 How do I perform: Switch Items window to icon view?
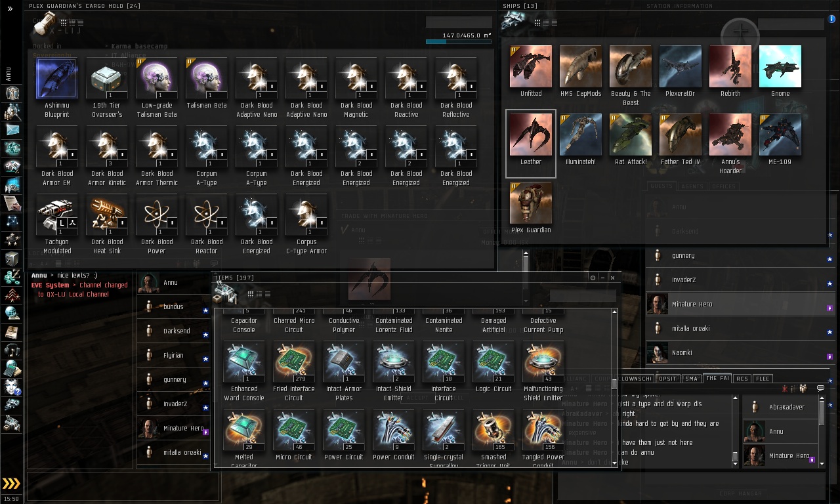[x=251, y=295]
